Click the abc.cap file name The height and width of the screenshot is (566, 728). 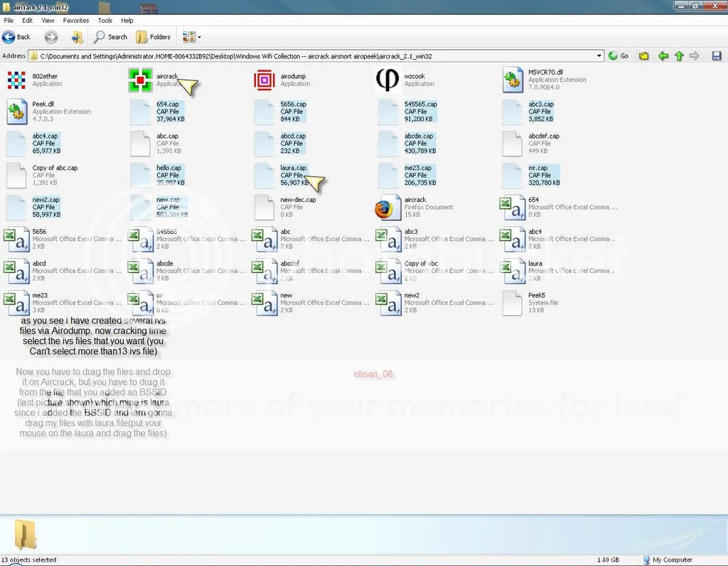click(x=167, y=136)
